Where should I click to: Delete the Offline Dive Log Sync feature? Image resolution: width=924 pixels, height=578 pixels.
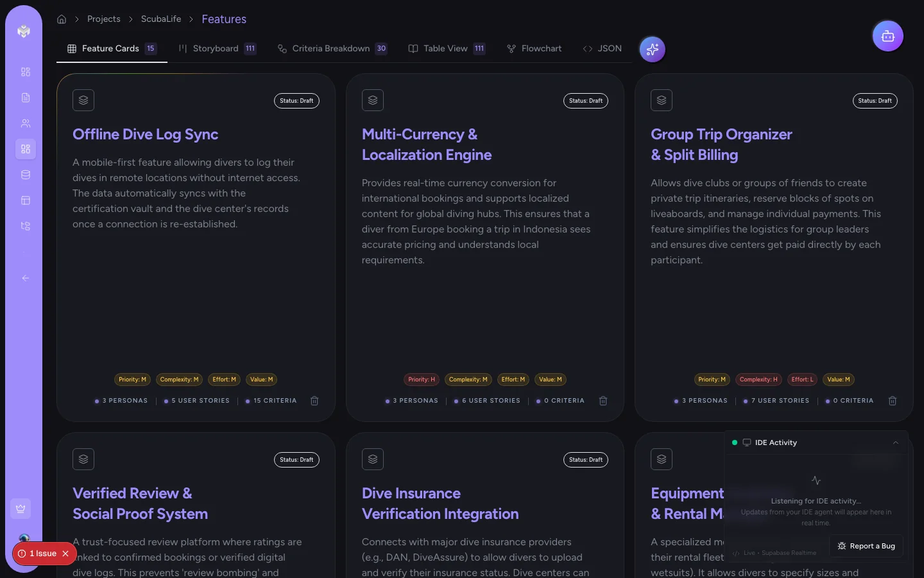click(x=314, y=401)
